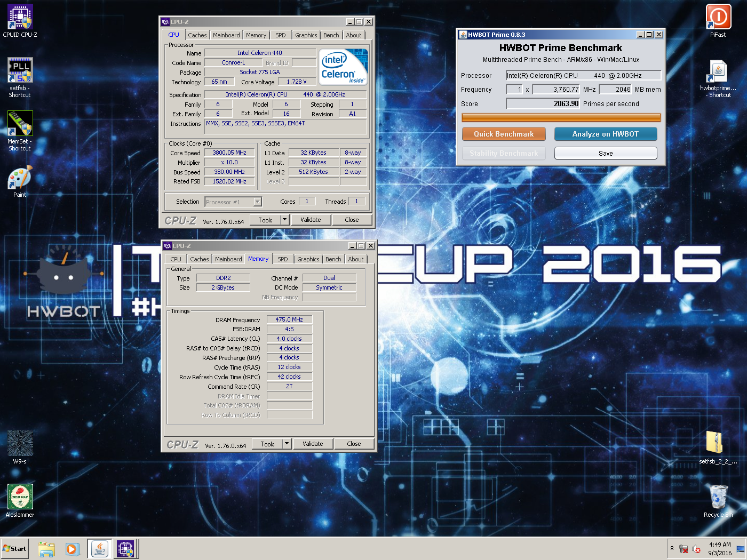Image resolution: width=747 pixels, height=560 pixels.
Task: Click Bus Speed value 380.00 MHz
Action: click(x=229, y=172)
